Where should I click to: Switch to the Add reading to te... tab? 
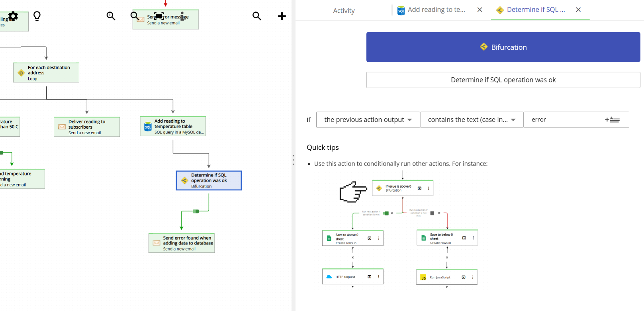tap(437, 10)
